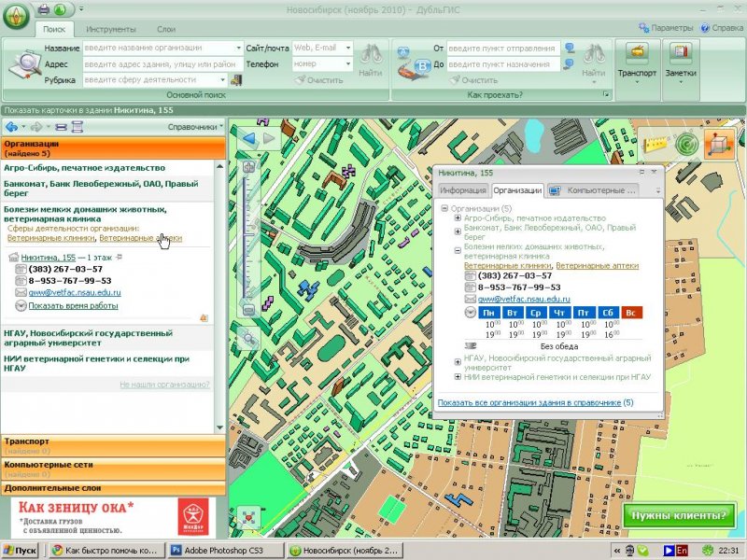Viewport: 747px width, 560px height.
Task: Select the radius search tool on map
Action: [x=686, y=144]
